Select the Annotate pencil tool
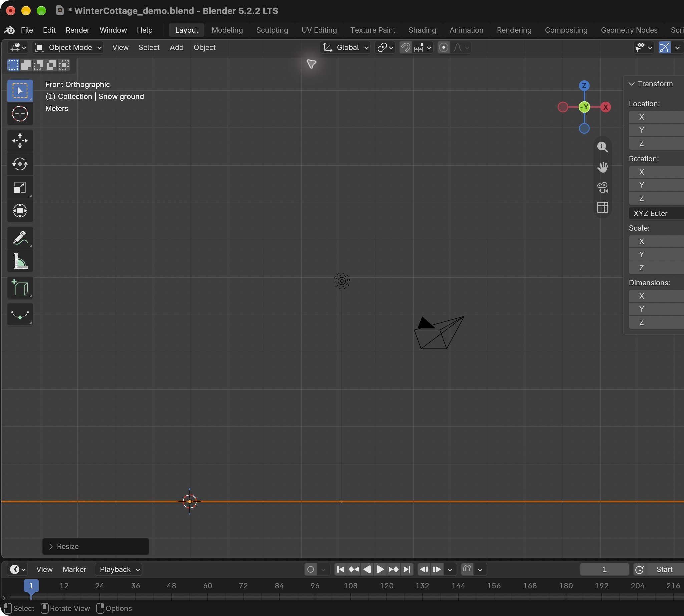 (x=20, y=238)
